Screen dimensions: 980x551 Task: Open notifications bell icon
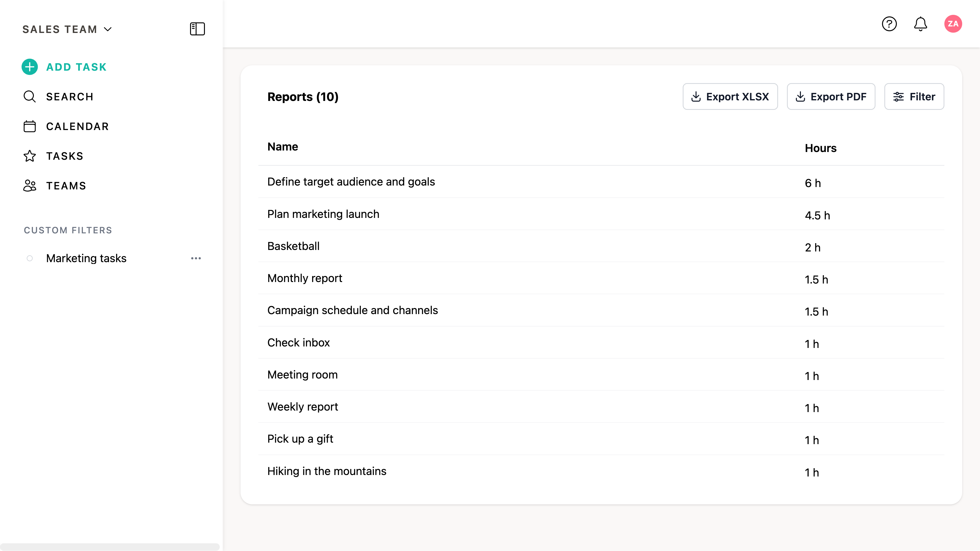click(x=920, y=24)
